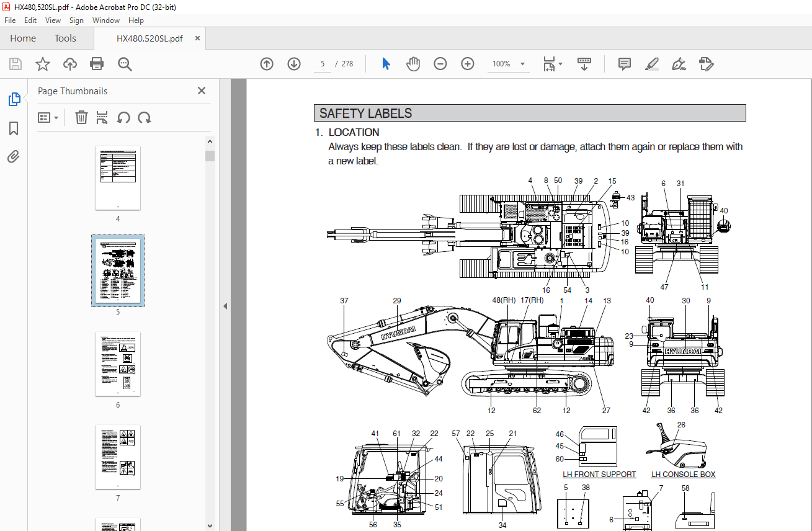The width and height of the screenshot is (812, 531).
Task: Close the Page Thumbnails panel
Action: [202, 91]
